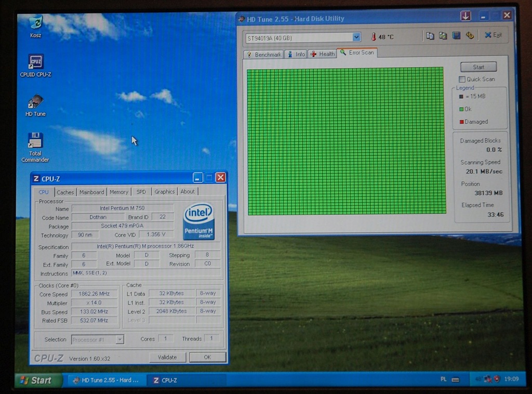Switch to the Health tab in HD Tune
Image resolution: width=532 pixels, height=394 pixels.
point(322,54)
